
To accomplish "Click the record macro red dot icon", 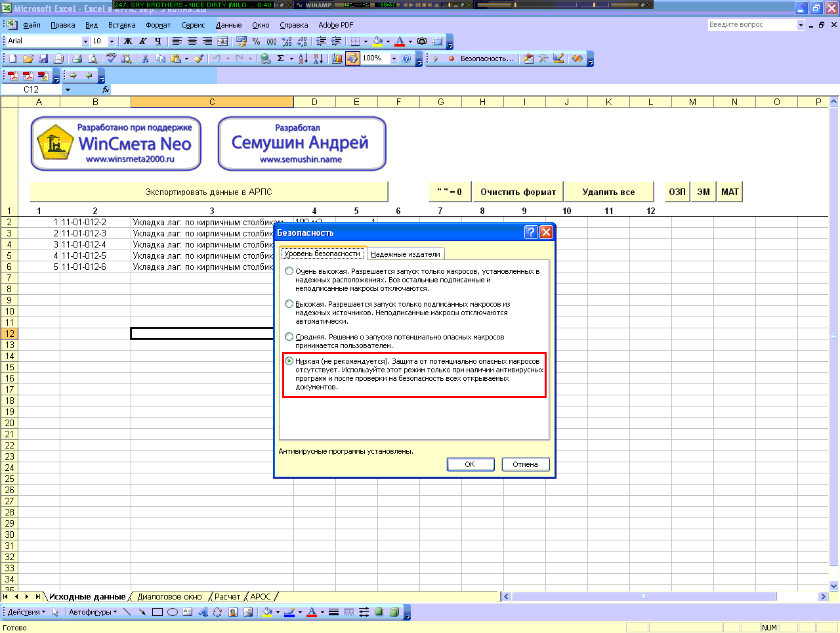I will 451,58.
